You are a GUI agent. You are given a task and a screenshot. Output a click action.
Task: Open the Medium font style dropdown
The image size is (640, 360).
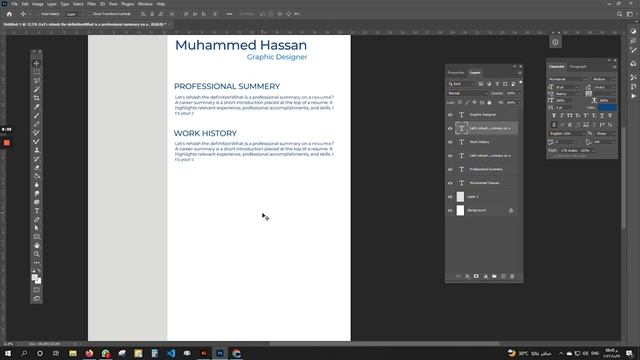click(604, 79)
